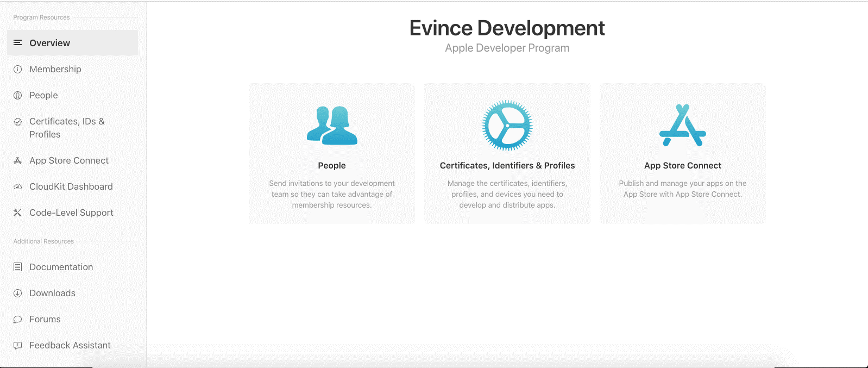Click the Feedback Assistant icon
868x368 pixels.
17,345
